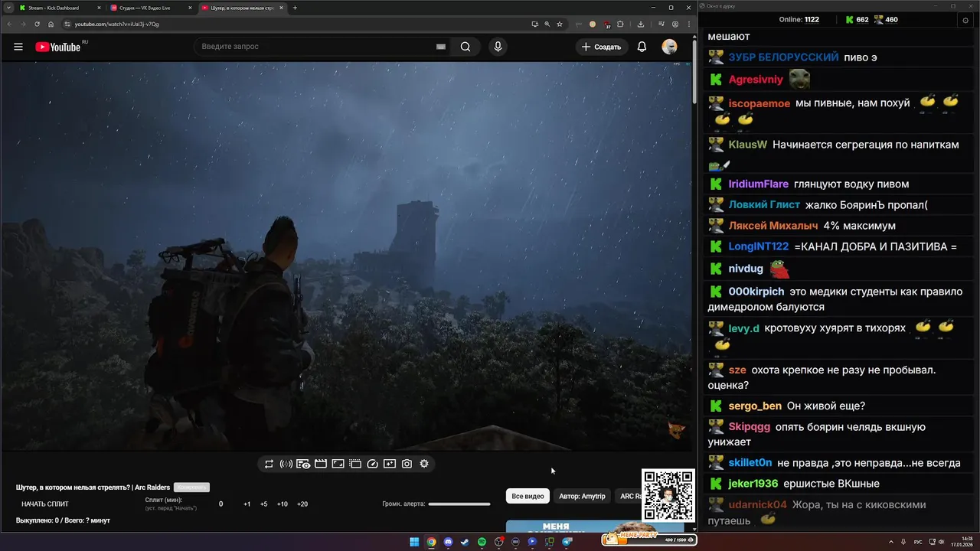Click the video player frame
The width and height of the screenshot is (980, 551).
pyautogui.click(x=345, y=256)
